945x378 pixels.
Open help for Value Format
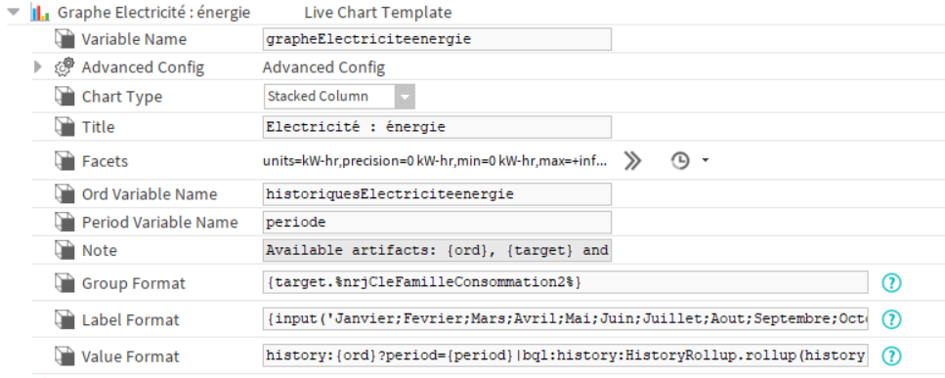[x=891, y=356]
